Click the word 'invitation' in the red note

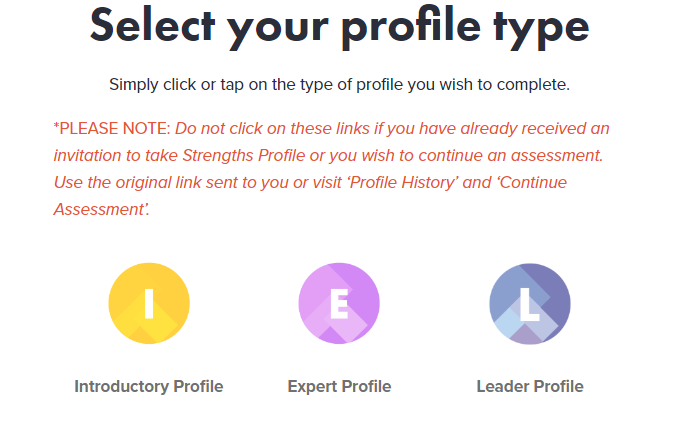pos(88,155)
